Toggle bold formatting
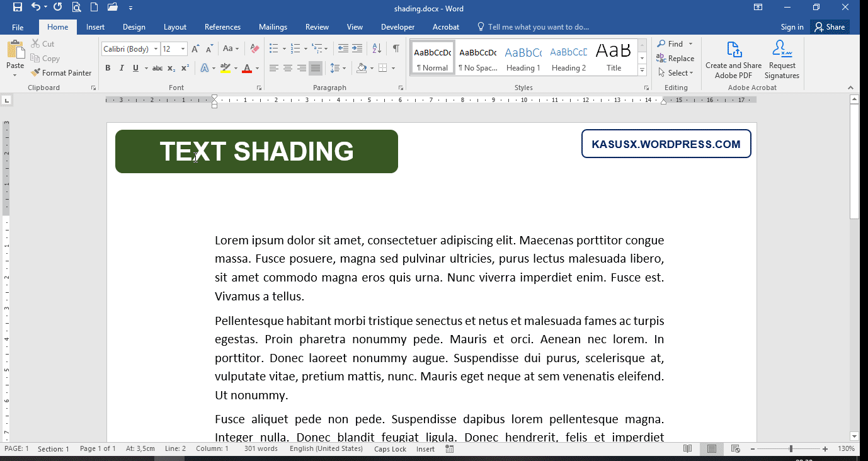This screenshot has height=461, width=868. 108,67
